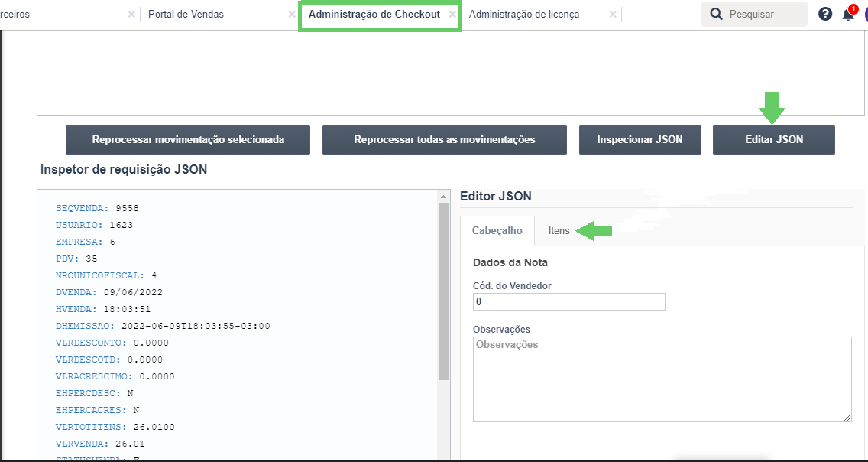Click the search magnifier icon

[x=716, y=14]
